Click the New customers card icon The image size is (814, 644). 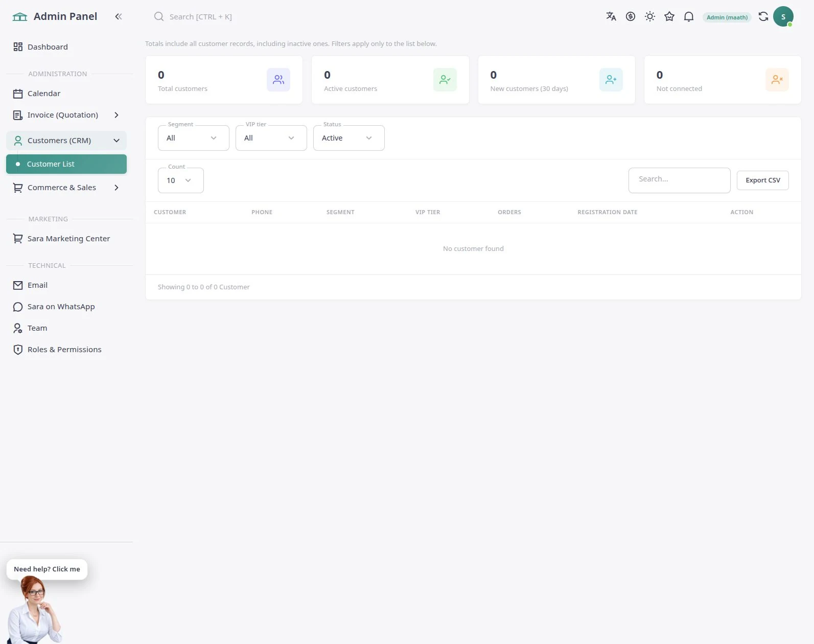(611, 80)
